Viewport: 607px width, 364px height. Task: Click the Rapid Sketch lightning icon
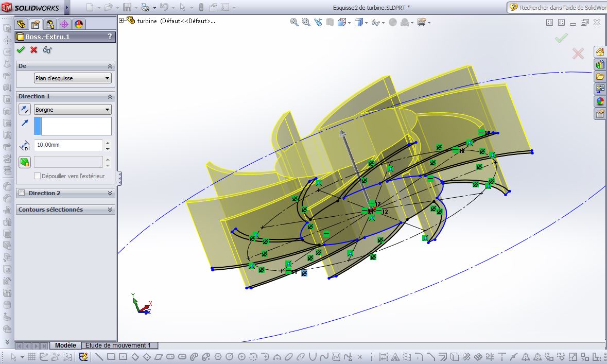83,357
